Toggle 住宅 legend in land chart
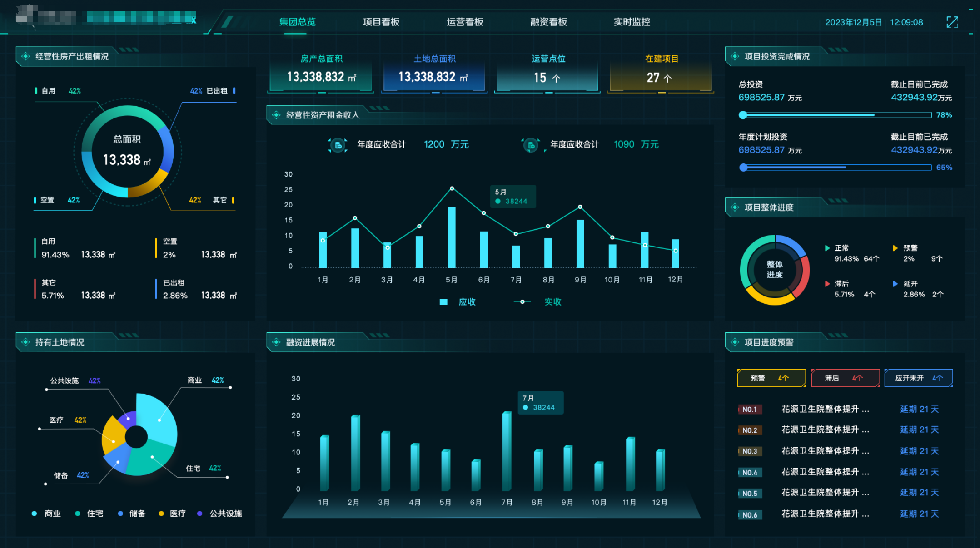 89,513
